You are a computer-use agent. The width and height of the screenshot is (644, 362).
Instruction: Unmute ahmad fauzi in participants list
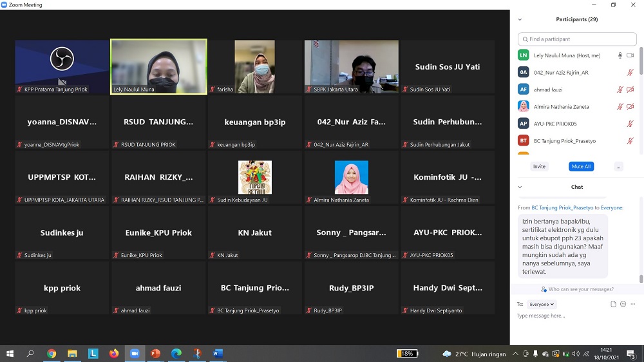[620, 90]
